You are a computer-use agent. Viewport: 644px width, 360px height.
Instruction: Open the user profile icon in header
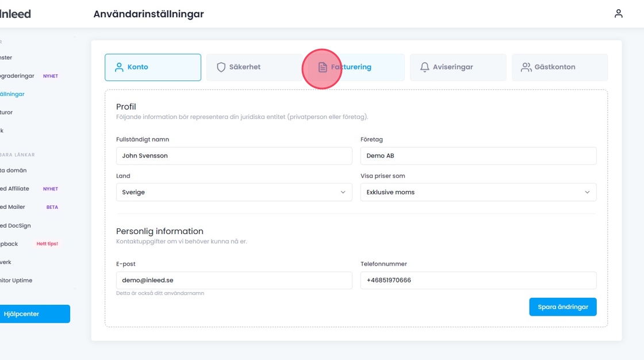pos(619,14)
